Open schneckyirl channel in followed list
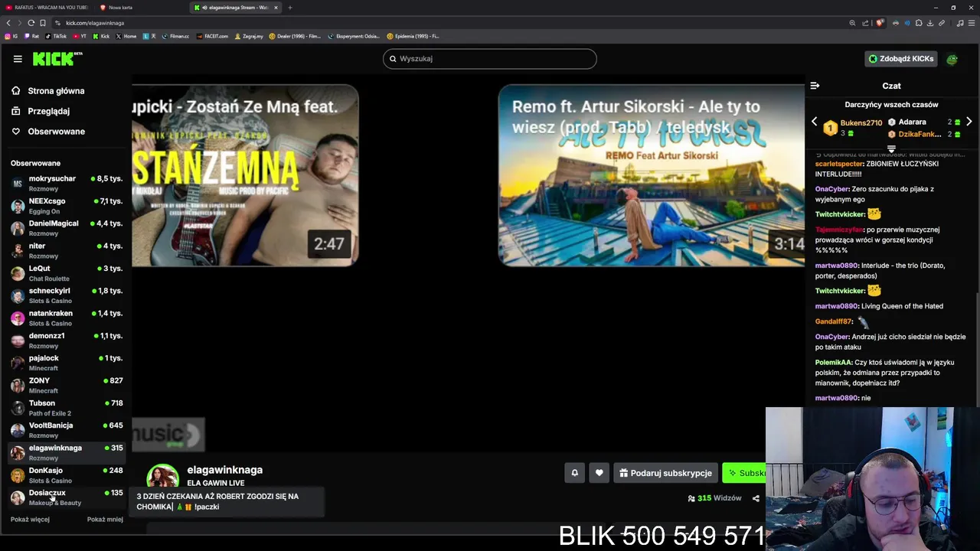 (67, 295)
